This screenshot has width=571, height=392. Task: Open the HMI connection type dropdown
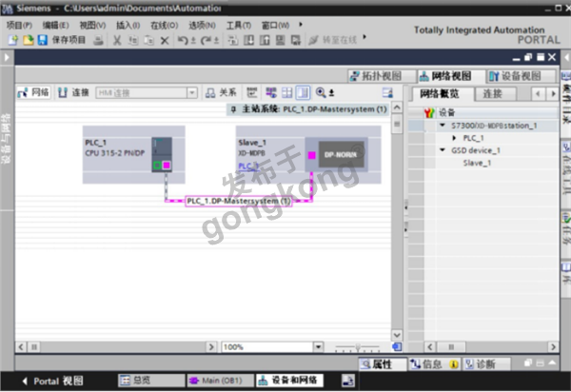(192, 93)
